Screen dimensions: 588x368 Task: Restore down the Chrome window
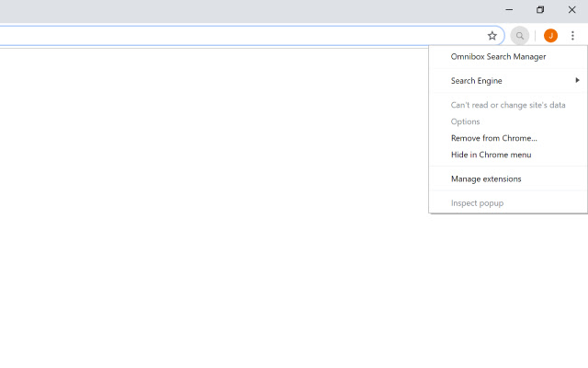pos(540,10)
